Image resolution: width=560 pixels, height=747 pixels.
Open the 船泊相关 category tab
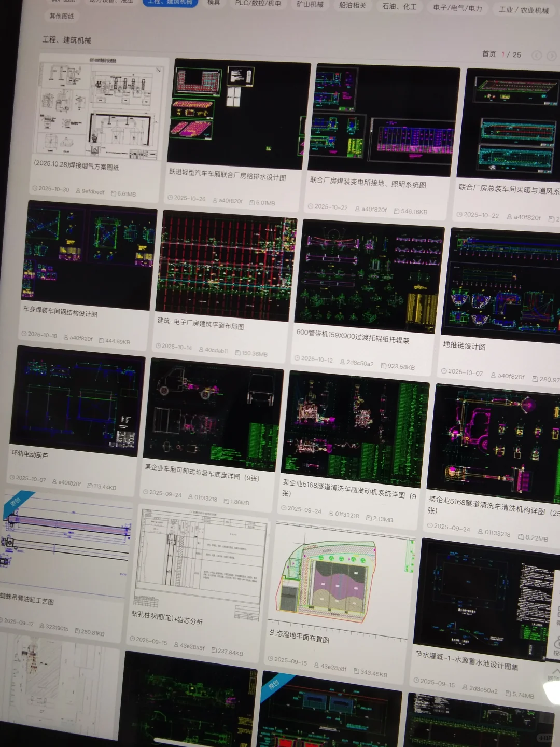(x=353, y=5)
